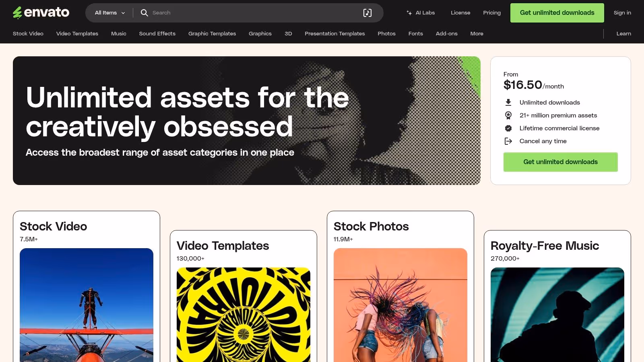Viewport: 644px width, 362px height.
Task: Click '11.9M+' count under Stock Photos
Action: click(x=343, y=239)
